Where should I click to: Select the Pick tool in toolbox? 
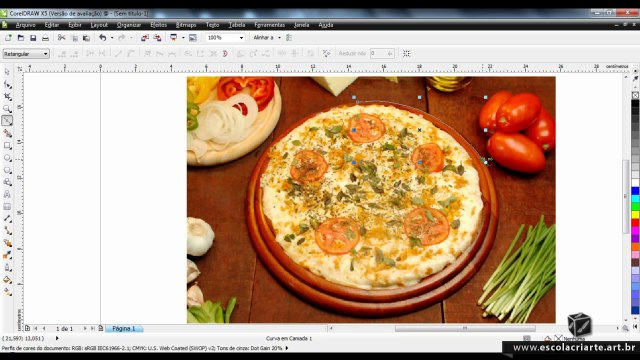click(7, 72)
